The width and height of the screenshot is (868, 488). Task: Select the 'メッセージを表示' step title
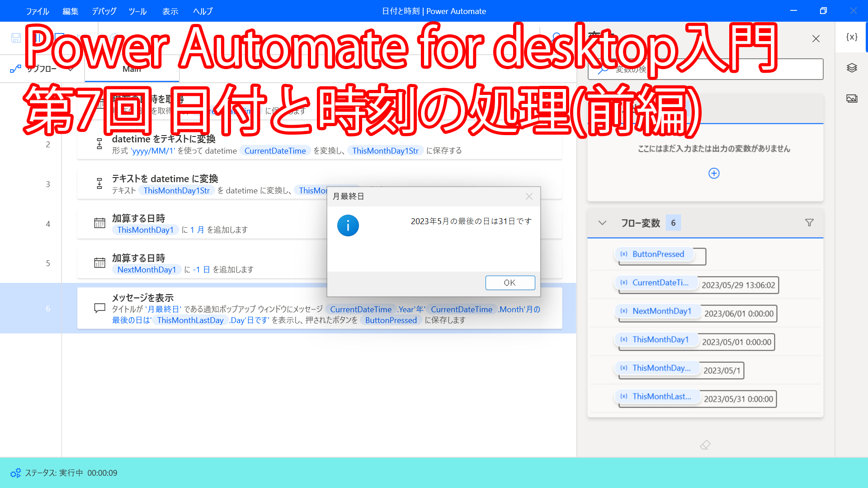pyautogui.click(x=142, y=298)
